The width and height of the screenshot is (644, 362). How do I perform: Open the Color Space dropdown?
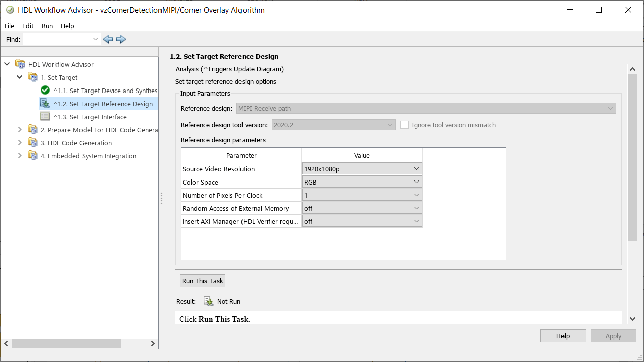pyautogui.click(x=362, y=182)
